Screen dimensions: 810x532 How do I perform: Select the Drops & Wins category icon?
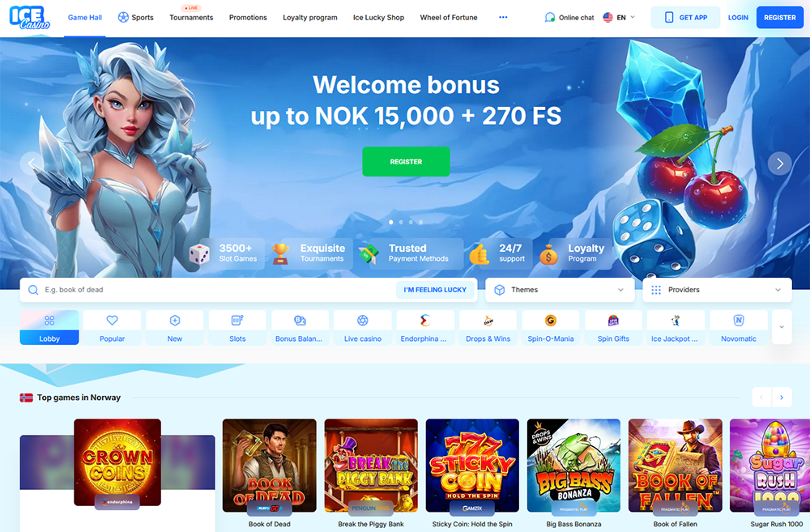click(488, 320)
